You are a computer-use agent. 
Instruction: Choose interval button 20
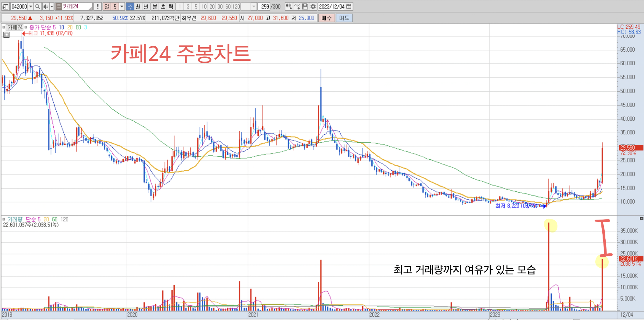tap(212, 6)
